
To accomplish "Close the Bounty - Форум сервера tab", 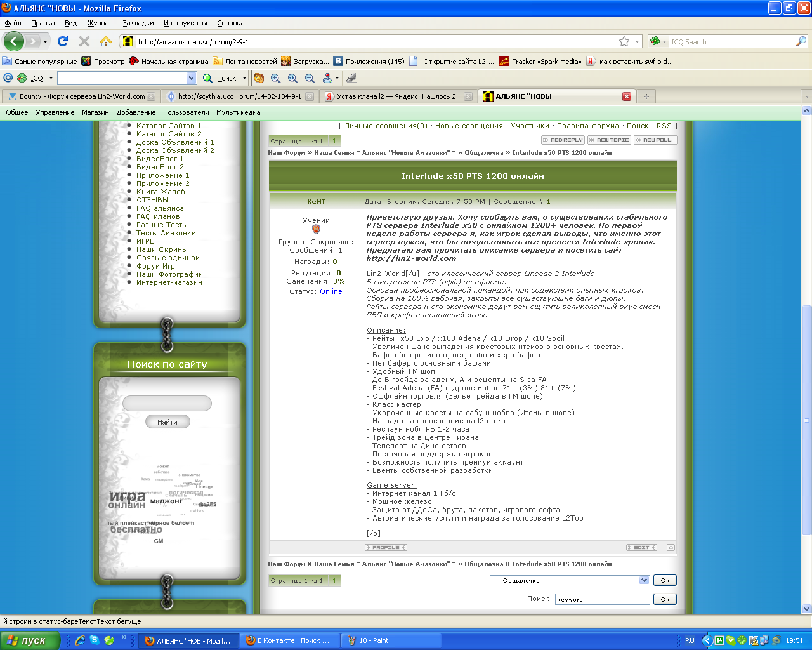I will [x=151, y=96].
